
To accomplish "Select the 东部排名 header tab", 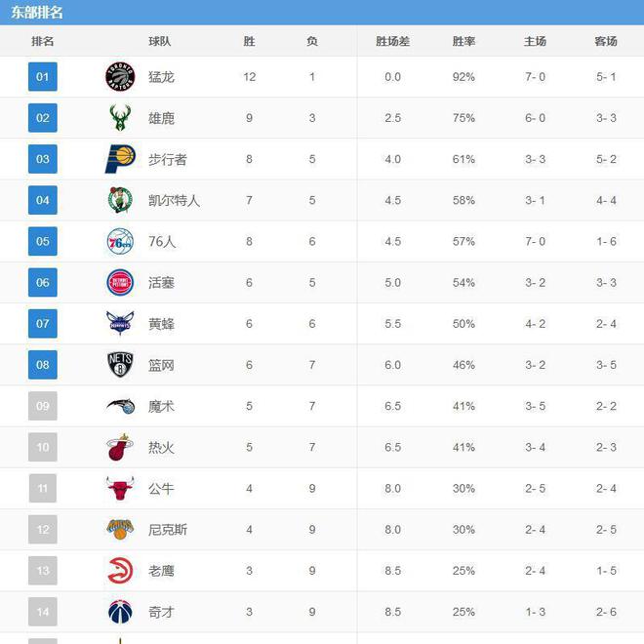I will [x=36, y=13].
